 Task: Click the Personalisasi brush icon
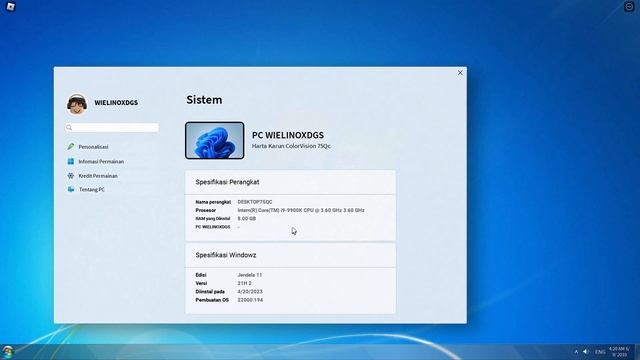pos(71,146)
